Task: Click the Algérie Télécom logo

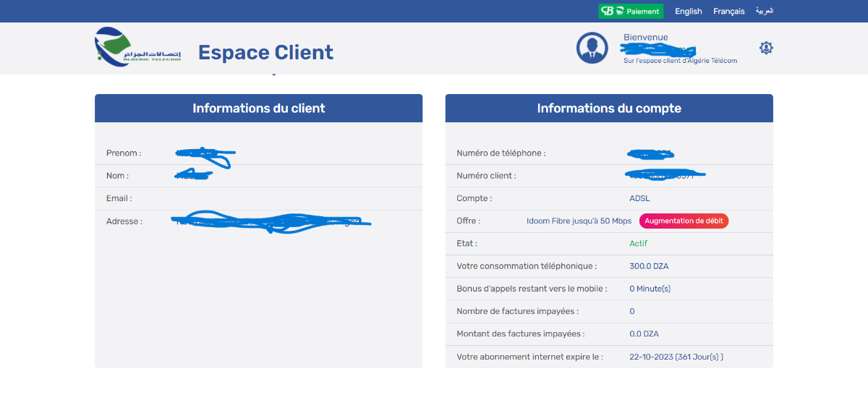Action: (x=138, y=48)
